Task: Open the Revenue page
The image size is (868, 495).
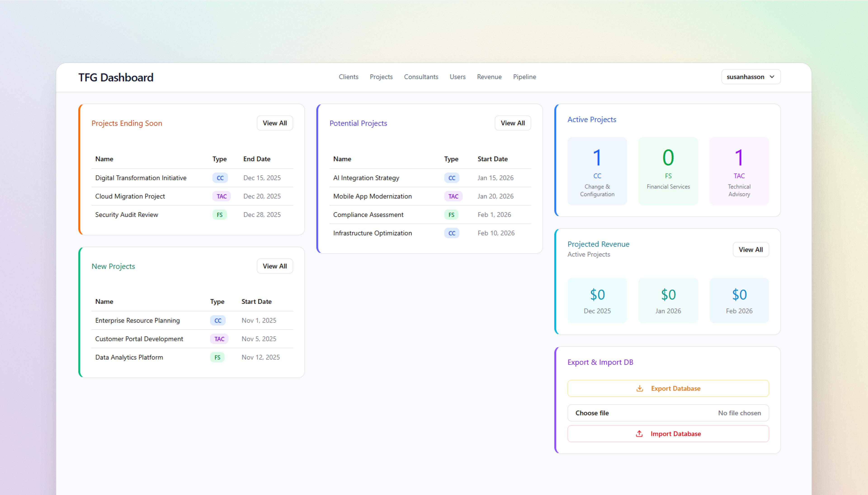Action: pyautogui.click(x=489, y=76)
